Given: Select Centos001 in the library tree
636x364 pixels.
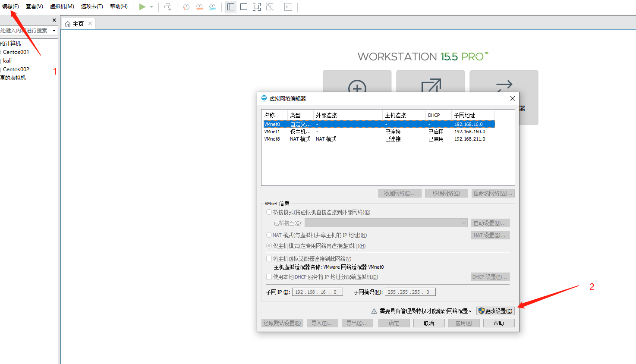Looking at the screenshot, I should (16, 52).
